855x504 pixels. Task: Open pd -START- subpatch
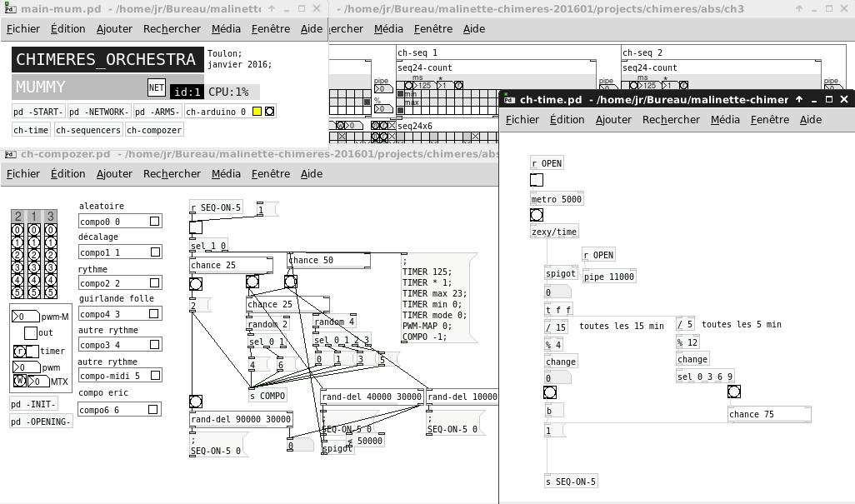coord(38,112)
